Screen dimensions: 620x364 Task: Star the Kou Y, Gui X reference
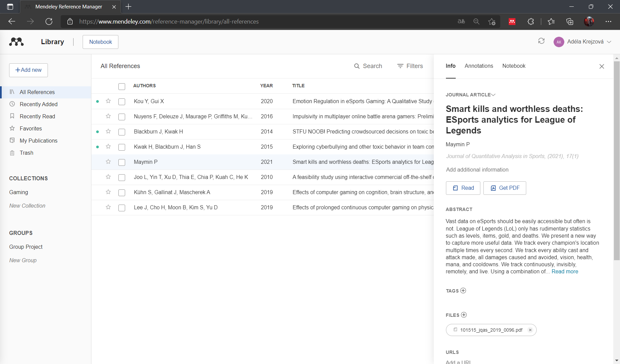coord(108,101)
